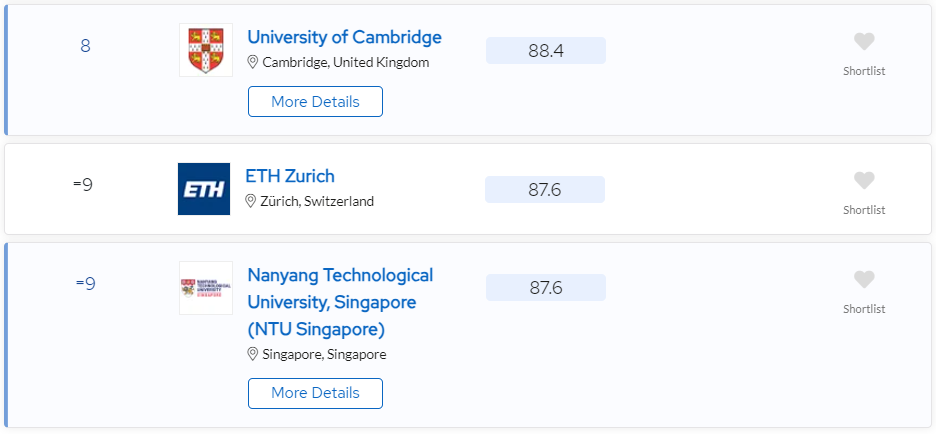
Task: Open Nanyang Technological University, Singapore link
Action: coord(340,302)
